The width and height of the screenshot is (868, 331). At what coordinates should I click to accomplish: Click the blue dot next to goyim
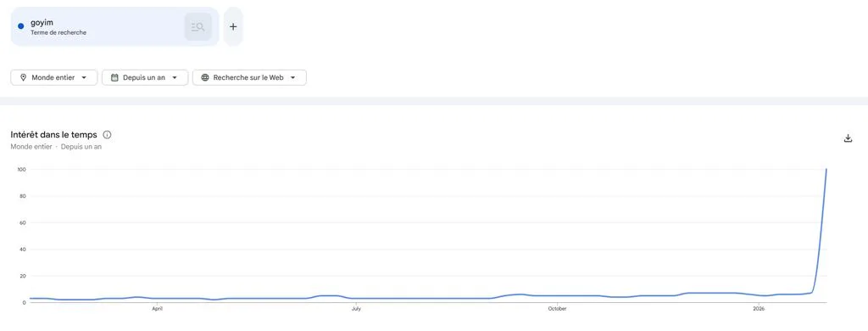pyautogui.click(x=21, y=26)
